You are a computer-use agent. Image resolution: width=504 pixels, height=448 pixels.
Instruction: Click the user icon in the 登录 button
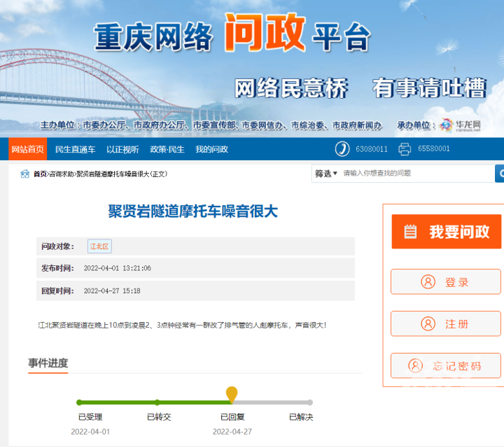pos(428,282)
